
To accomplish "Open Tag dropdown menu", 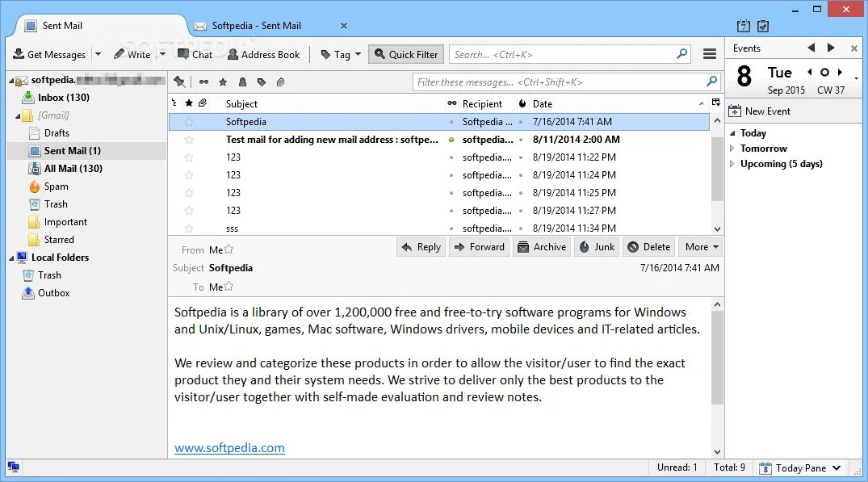I will point(341,54).
